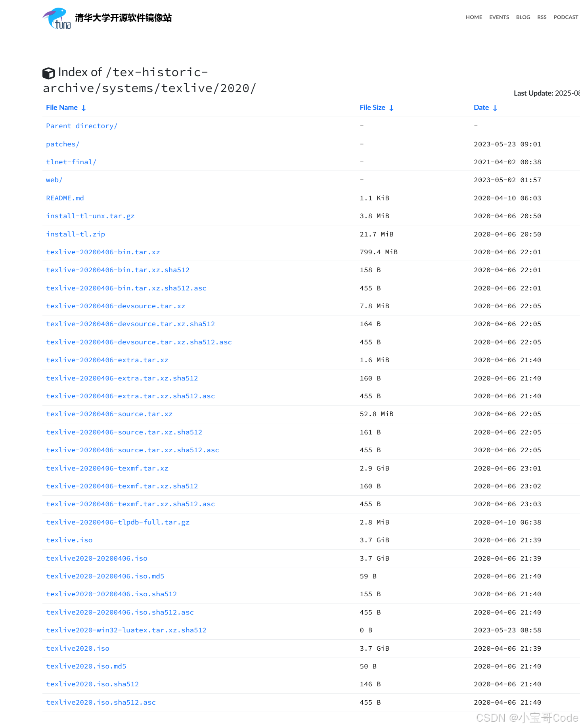Open texlive-20200406-devsource.tar.xz.sha512 link
580x728 pixels.
[x=130, y=324]
